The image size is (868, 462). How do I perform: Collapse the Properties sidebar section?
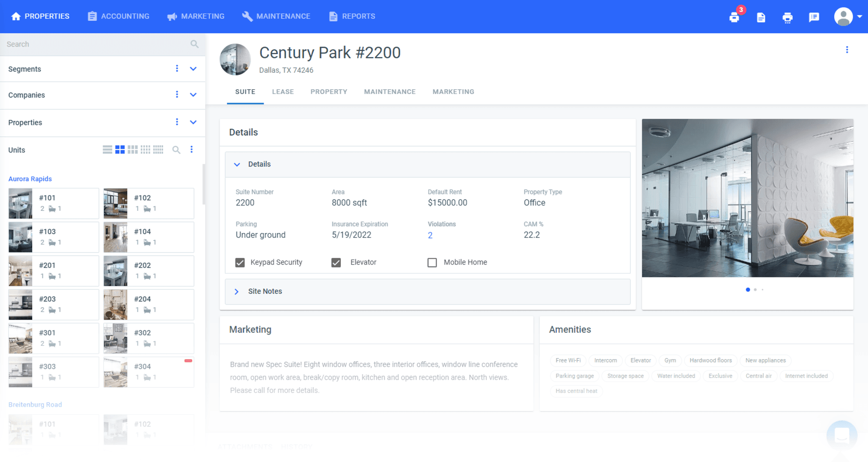(193, 122)
